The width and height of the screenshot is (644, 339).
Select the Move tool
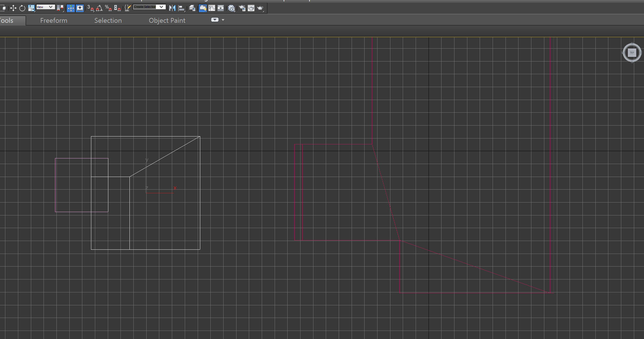13,8
